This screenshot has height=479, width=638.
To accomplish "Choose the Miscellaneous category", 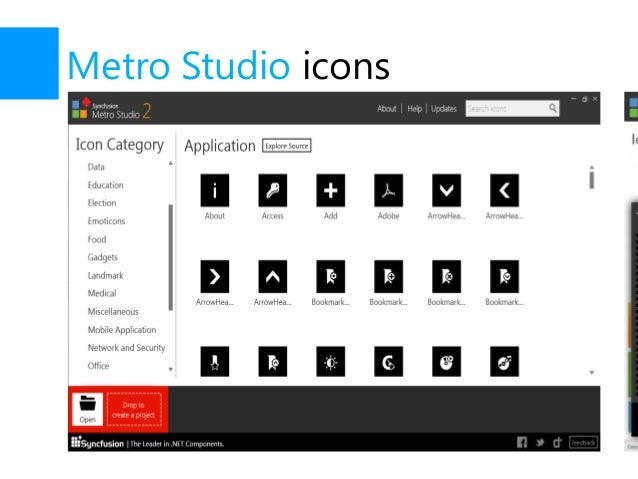I will coord(113,312).
